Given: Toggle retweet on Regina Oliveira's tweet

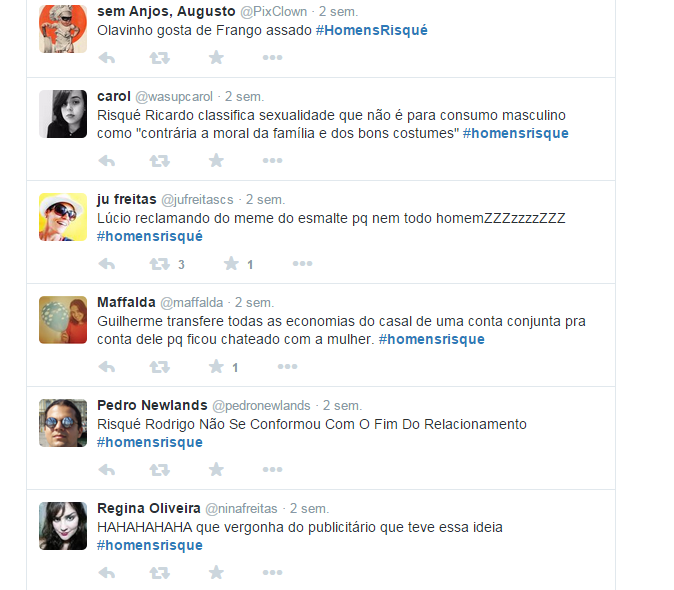Looking at the screenshot, I should tap(159, 573).
